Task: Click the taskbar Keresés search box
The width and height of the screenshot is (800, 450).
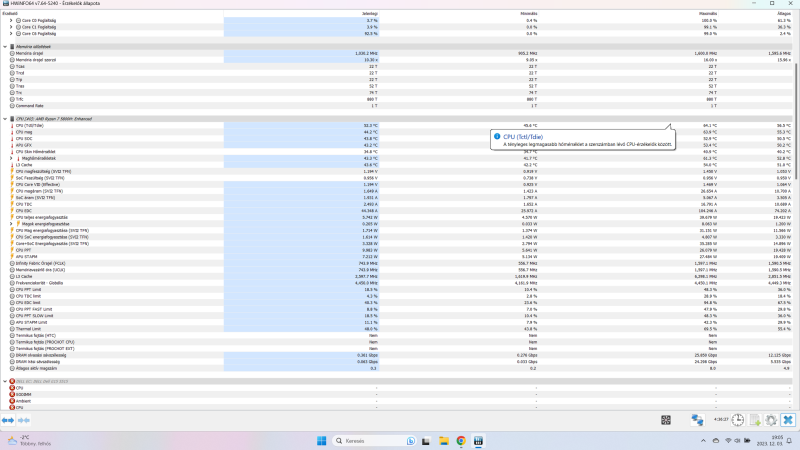Action: (374, 441)
